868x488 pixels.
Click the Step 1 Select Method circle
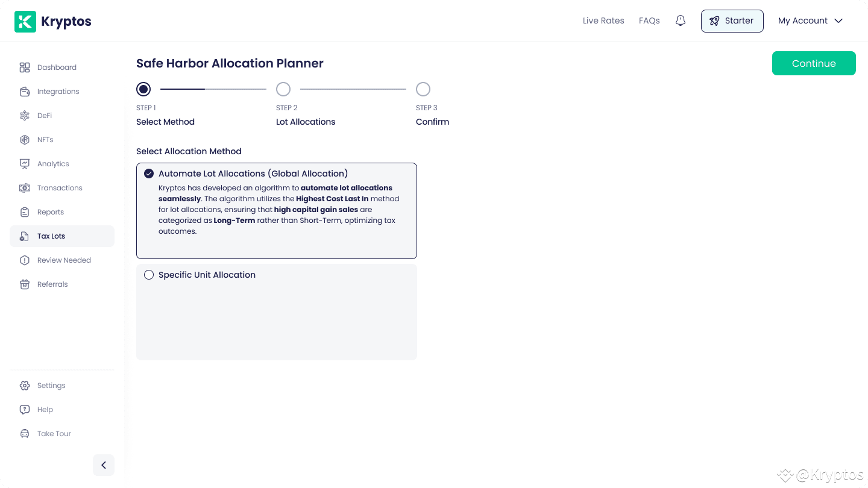pos(143,89)
